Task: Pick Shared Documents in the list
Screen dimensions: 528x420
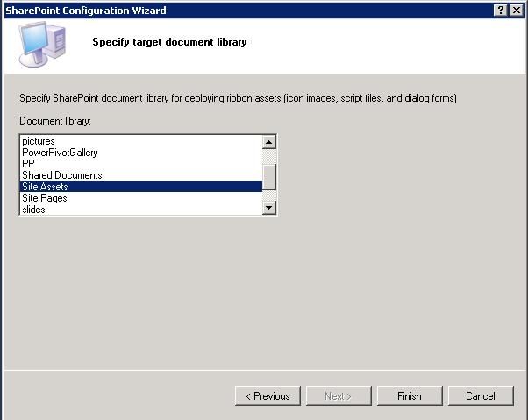Action: click(140, 175)
